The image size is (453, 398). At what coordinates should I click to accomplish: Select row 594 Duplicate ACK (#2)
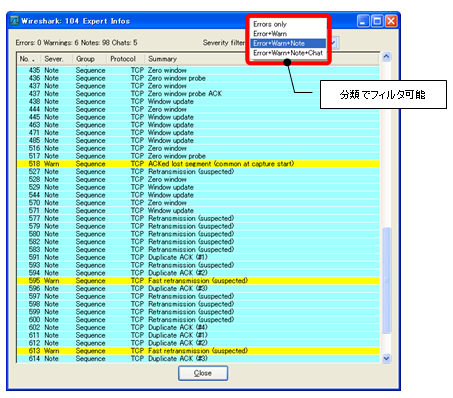click(x=198, y=273)
